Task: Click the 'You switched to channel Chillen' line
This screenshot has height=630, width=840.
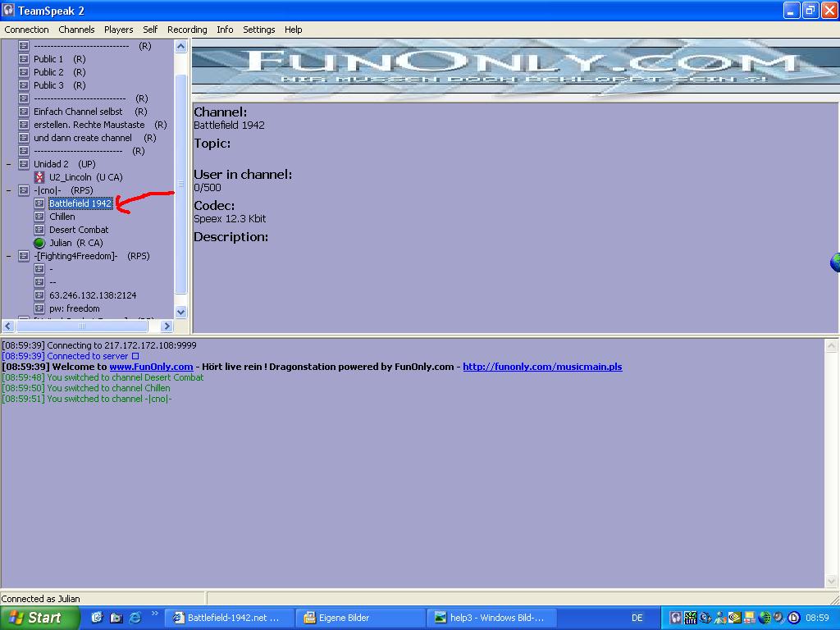Action: 86,388
